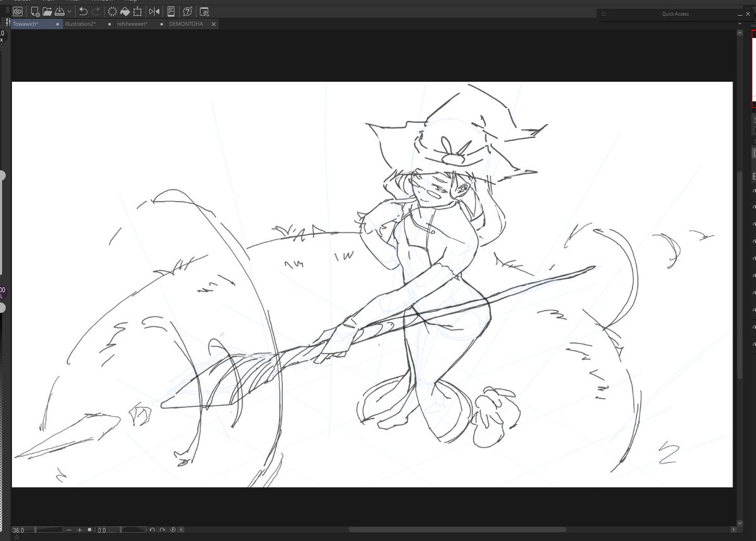This screenshot has height=541, width=756.
Task: Click the dot on the Illustration2* tab
Action: click(x=110, y=24)
